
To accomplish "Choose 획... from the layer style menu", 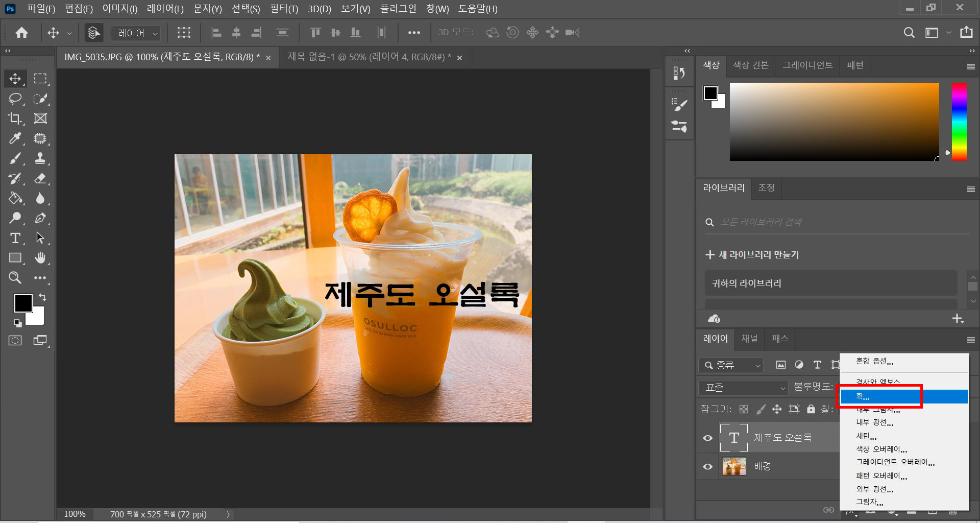I will pos(904,396).
